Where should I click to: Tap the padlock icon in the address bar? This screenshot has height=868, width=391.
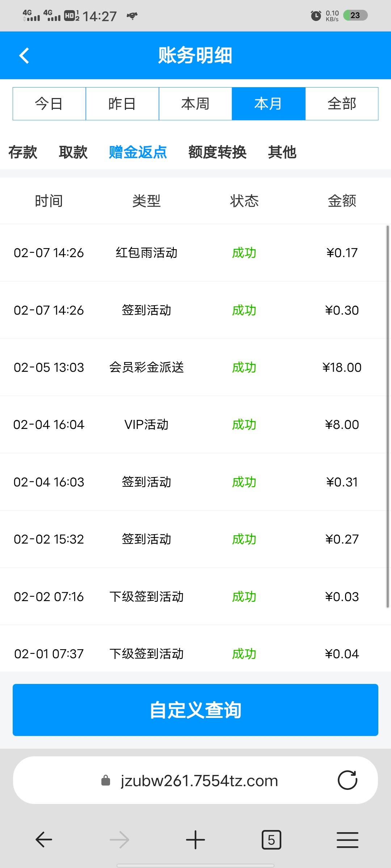tap(106, 780)
